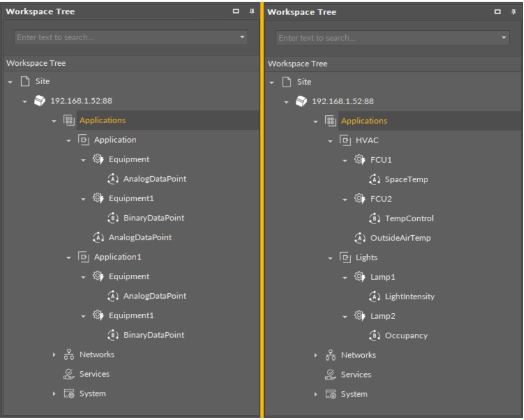This screenshot has height=420, width=524.
Task: Collapse the Application1 node
Action: (x=69, y=258)
